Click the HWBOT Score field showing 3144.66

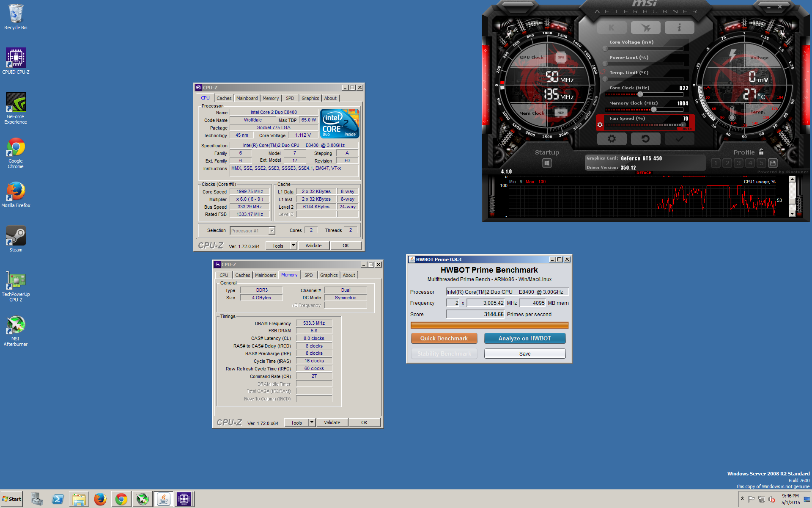click(475, 314)
